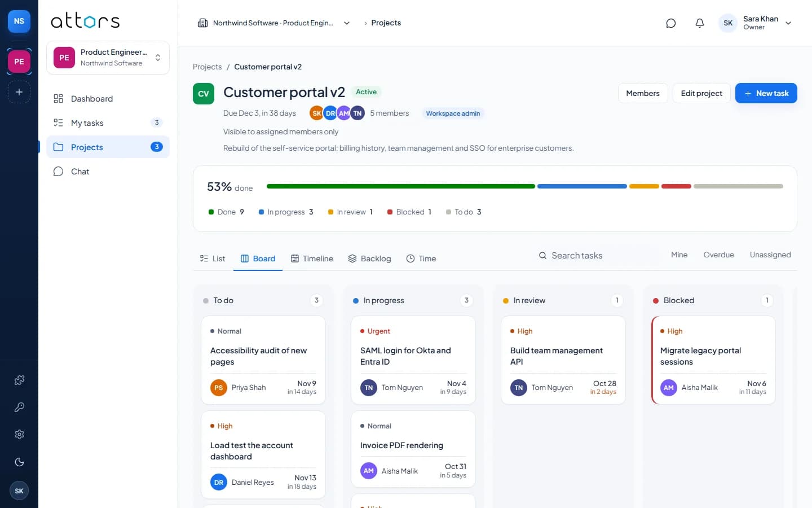Click the attors logo
Image resolution: width=812 pixels, height=508 pixels.
pyautogui.click(x=85, y=21)
